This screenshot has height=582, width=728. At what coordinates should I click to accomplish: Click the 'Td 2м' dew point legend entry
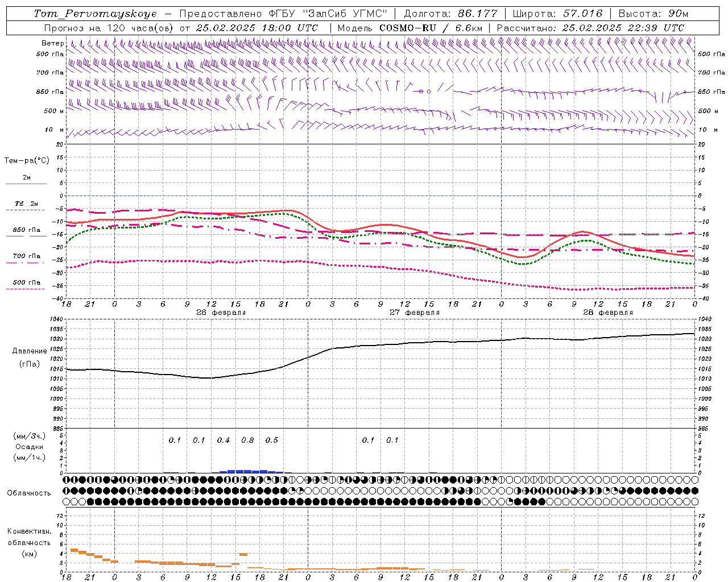pyautogui.click(x=26, y=203)
